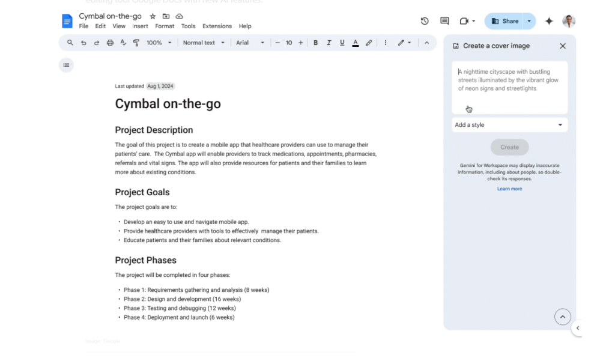The image size is (615, 364).
Task: Select the Paint format tool
Action: 136,43
